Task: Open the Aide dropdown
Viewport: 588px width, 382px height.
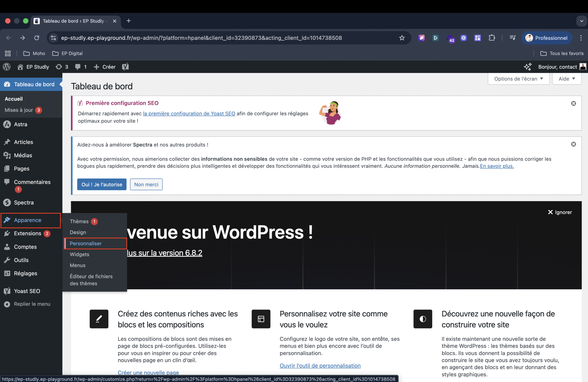Action: (x=566, y=79)
